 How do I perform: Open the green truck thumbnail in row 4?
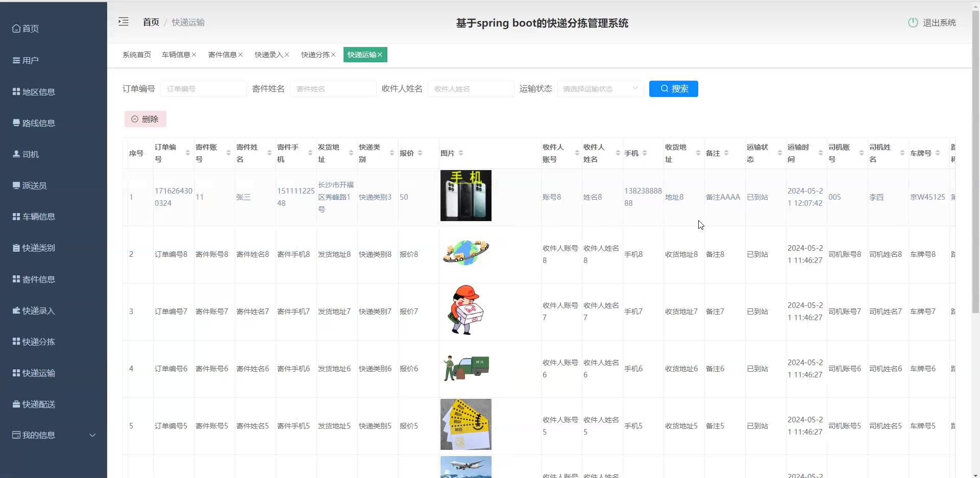coord(466,368)
